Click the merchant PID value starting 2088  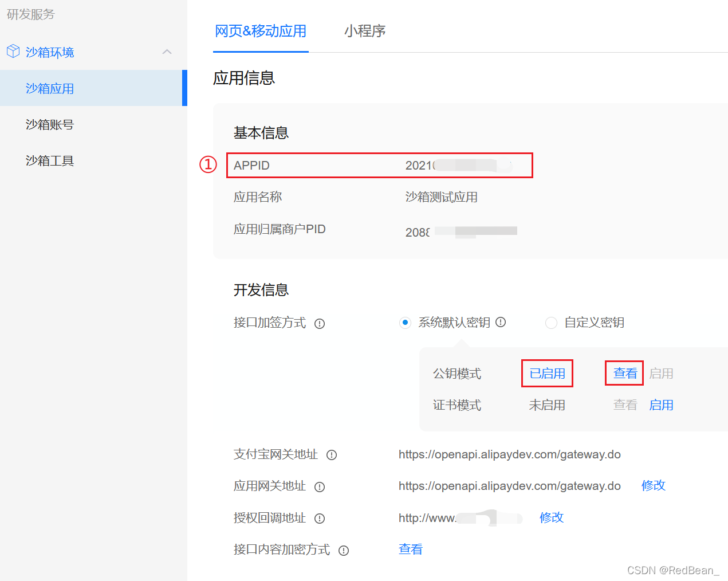pos(461,232)
